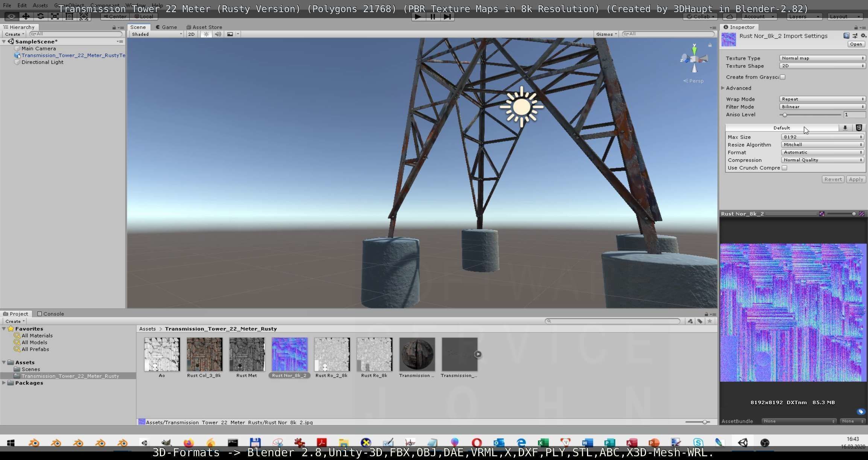The image size is (868, 460).
Task: Switch to the Game tab
Action: tap(166, 27)
